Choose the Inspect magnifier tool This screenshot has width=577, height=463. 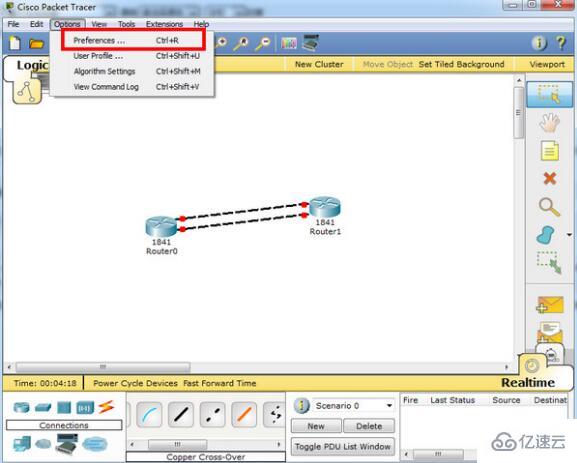pyautogui.click(x=549, y=207)
